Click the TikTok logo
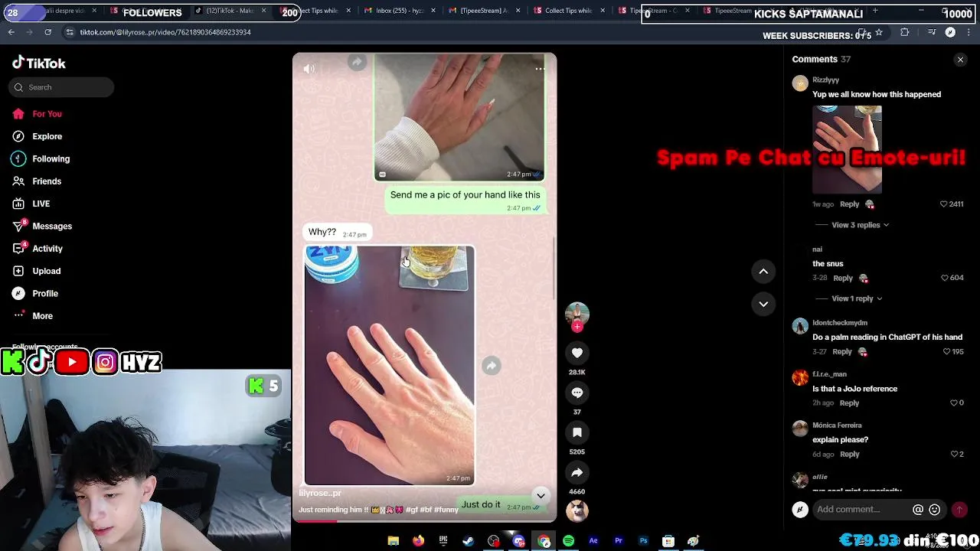 [39, 64]
